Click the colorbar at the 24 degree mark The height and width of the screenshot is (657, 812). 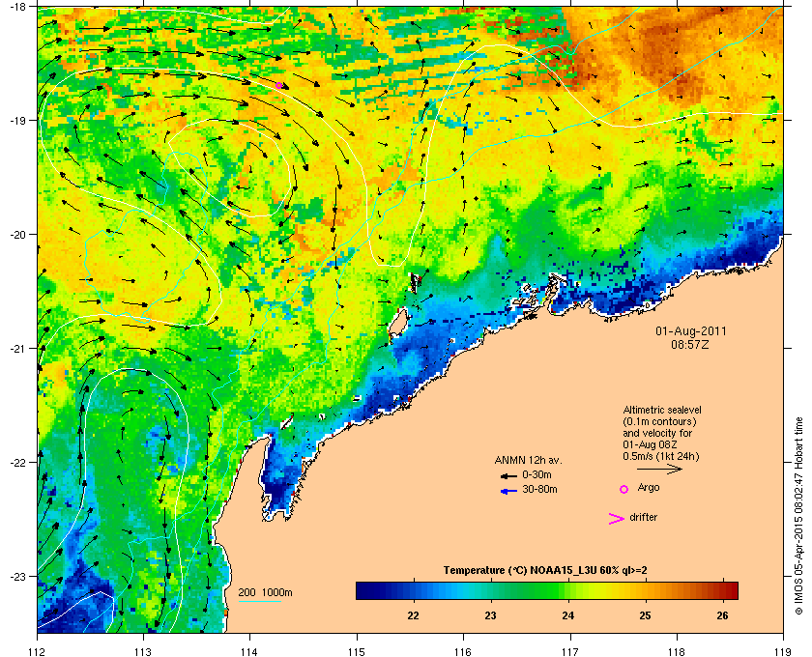pyautogui.click(x=568, y=590)
